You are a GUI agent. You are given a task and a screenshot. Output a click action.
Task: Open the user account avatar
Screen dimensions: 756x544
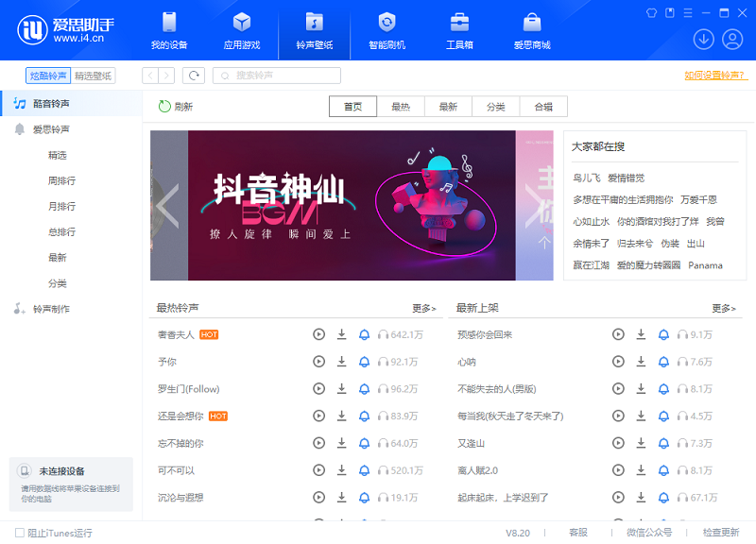[730, 39]
